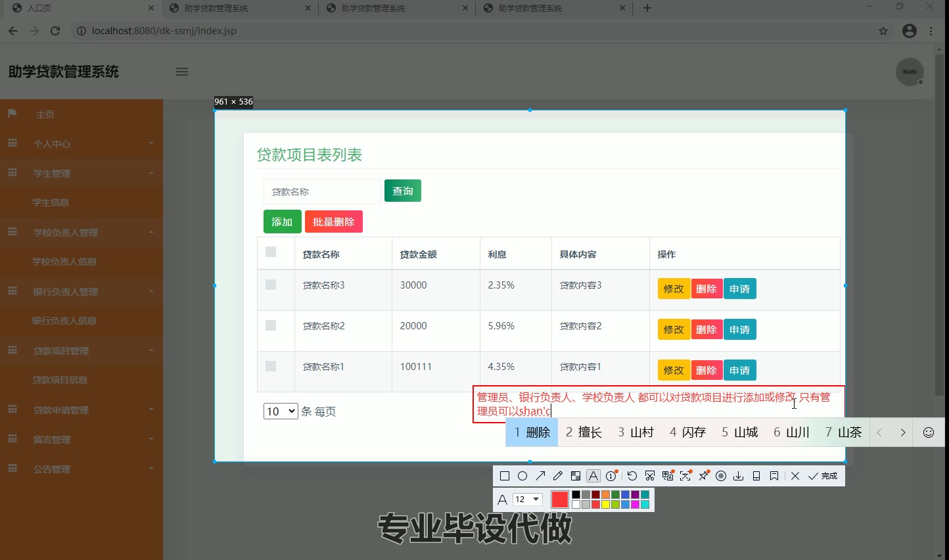Choose the mosaic blur tool
949x560 pixels.
[x=576, y=476]
